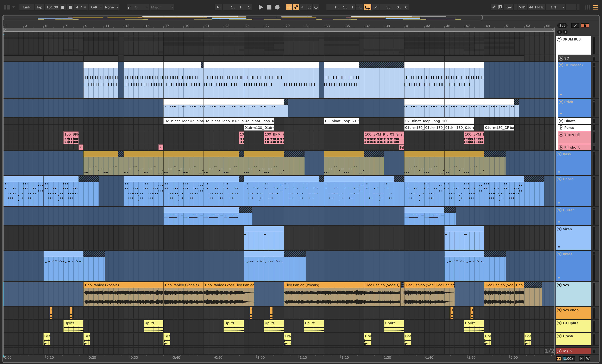
Task: Select the Vox chop track header
Action: point(573,313)
